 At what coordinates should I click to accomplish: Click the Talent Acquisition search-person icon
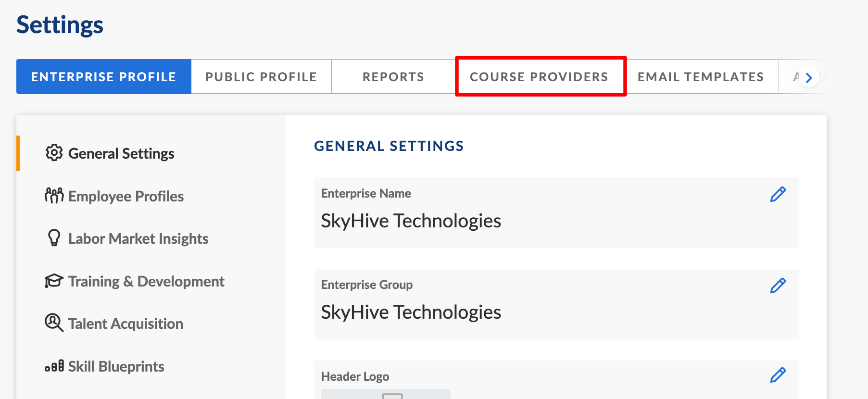(54, 323)
